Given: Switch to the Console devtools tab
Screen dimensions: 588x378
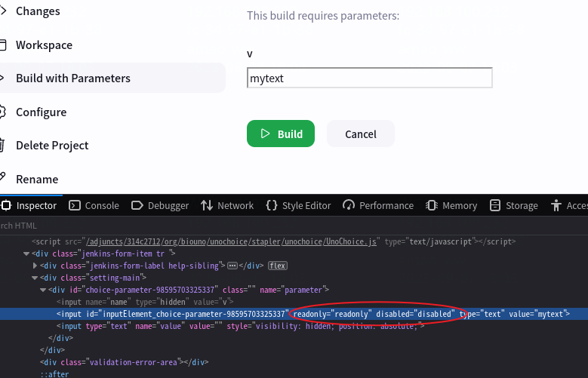Looking at the screenshot, I should click(x=94, y=205).
